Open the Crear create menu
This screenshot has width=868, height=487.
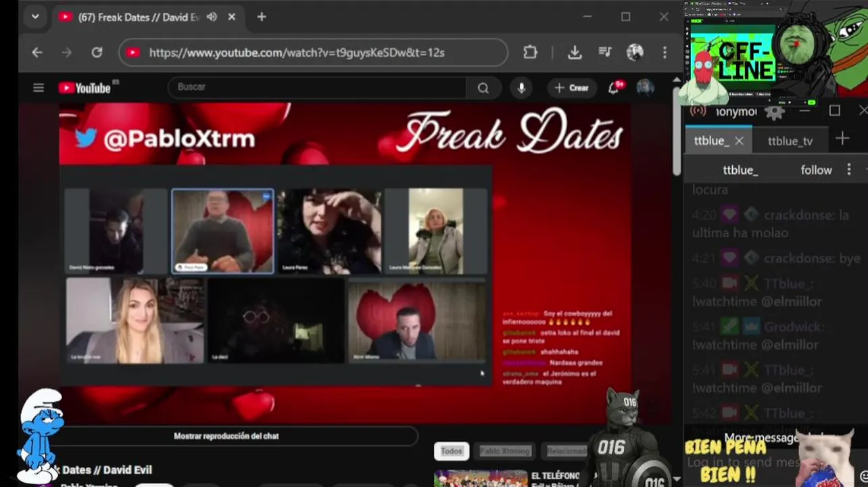(x=572, y=88)
